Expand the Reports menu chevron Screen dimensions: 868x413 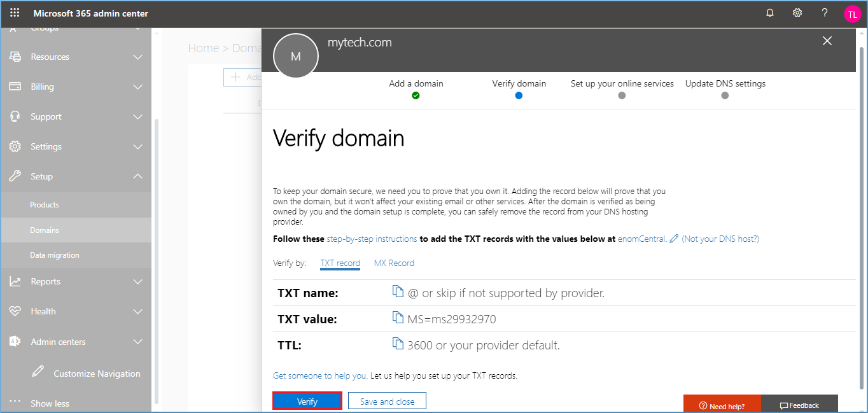pyautogui.click(x=137, y=281)
